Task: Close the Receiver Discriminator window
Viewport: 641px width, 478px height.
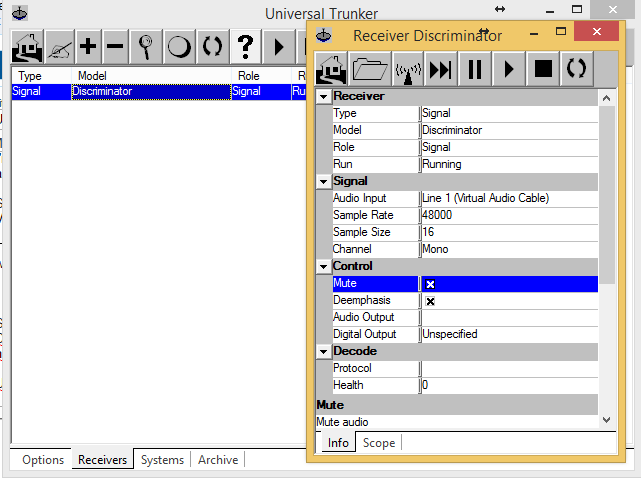Action: pos(596,31)
